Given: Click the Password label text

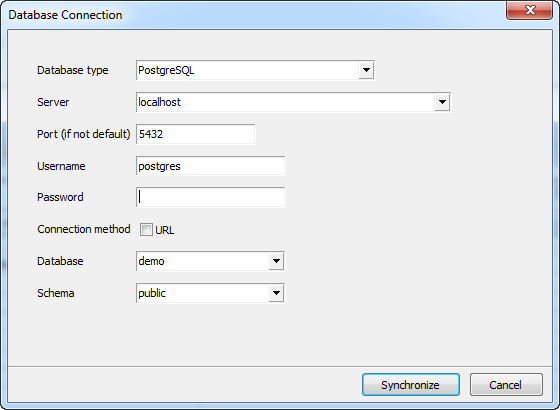Looking at the screenshot, I should (x=60, y=197).
